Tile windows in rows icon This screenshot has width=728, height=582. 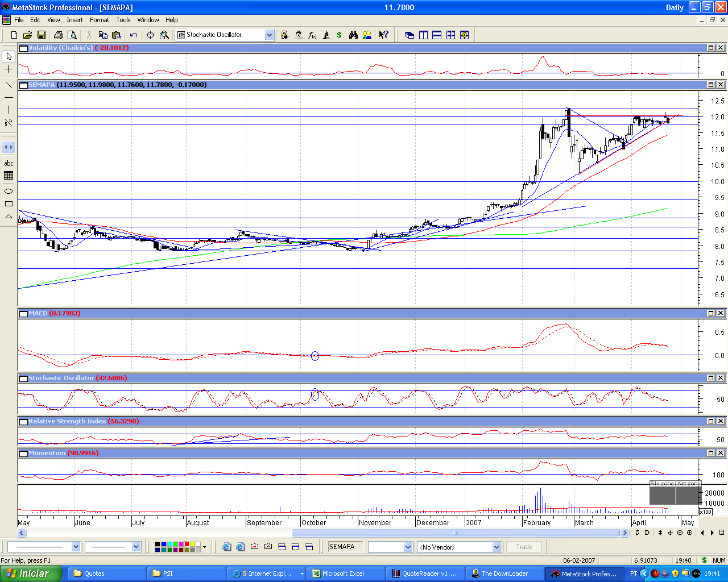click(437, 35)
